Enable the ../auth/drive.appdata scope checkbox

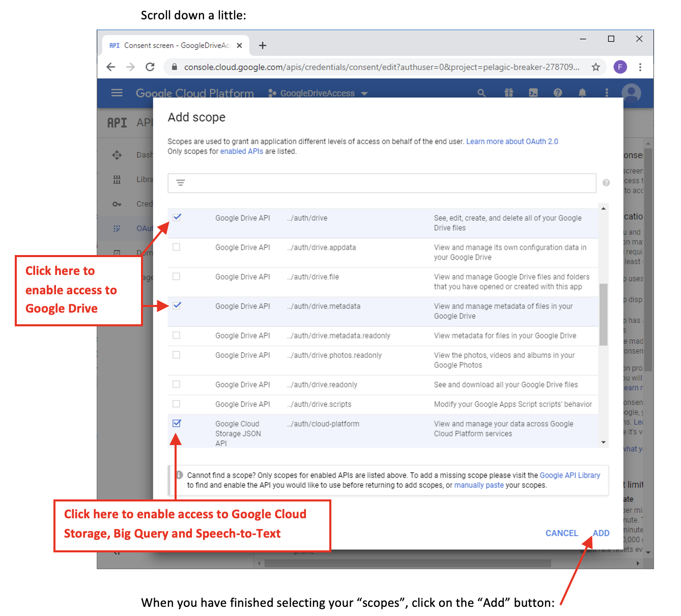(177, 247)
